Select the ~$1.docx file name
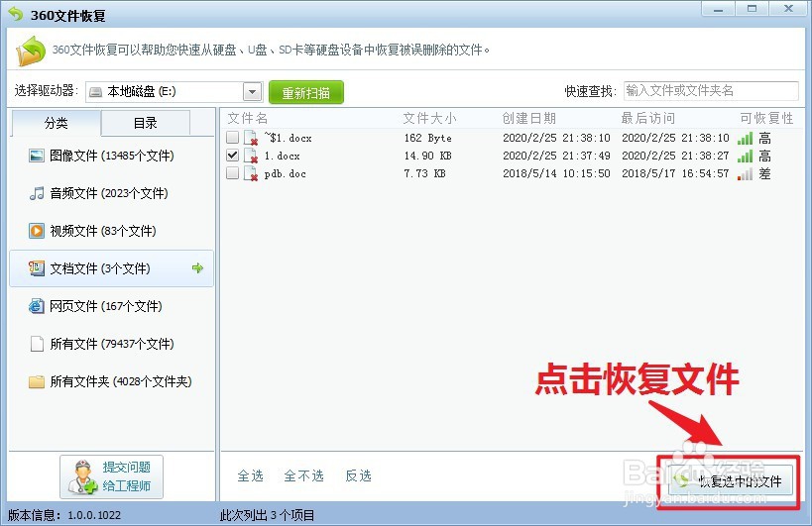The width and height of the screenshot is (812, 526). tap(288, 138)
